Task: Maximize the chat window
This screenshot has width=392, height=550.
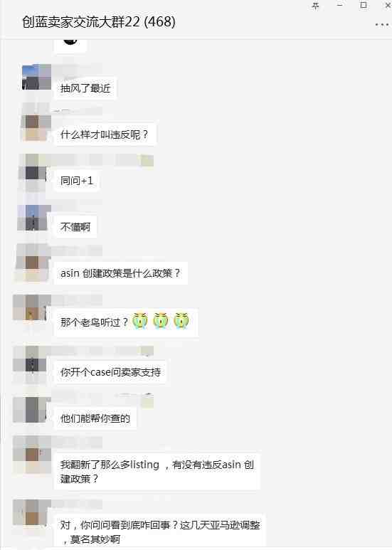Action: click(364, 5)
